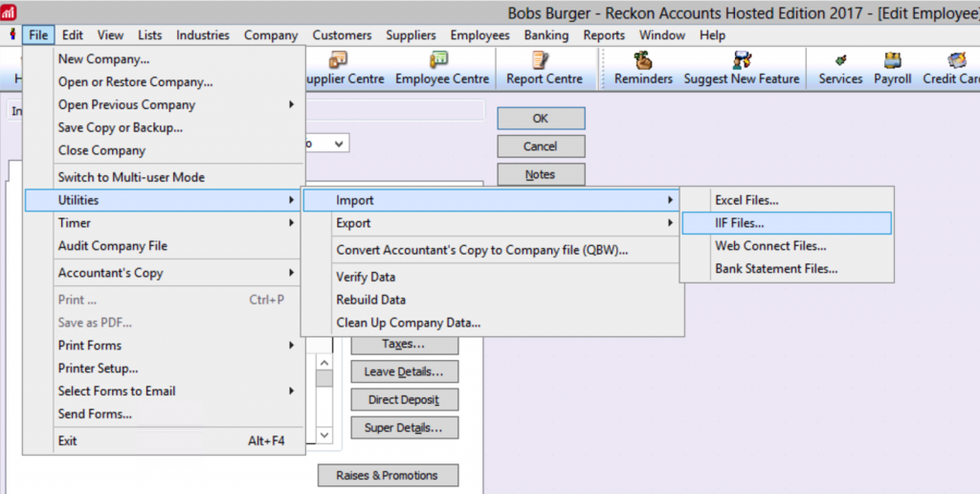Screen dimensions: 980x494
Task: Open the Help menu
Action: click(x=712, y=35)
